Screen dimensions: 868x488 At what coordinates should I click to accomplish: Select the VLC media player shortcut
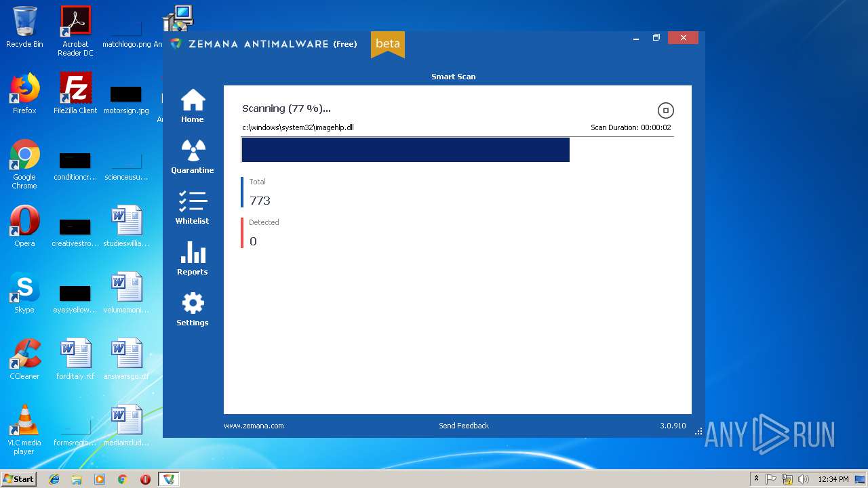(24, 430)
